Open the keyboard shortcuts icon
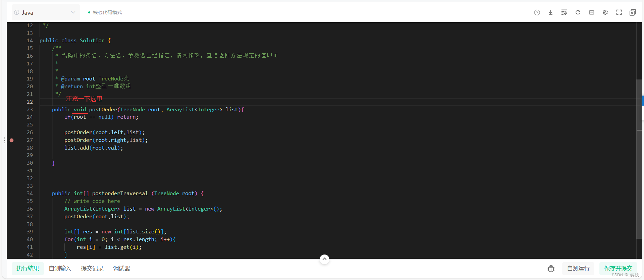Viewport: 644px width, 280px height. pos(591,12)
